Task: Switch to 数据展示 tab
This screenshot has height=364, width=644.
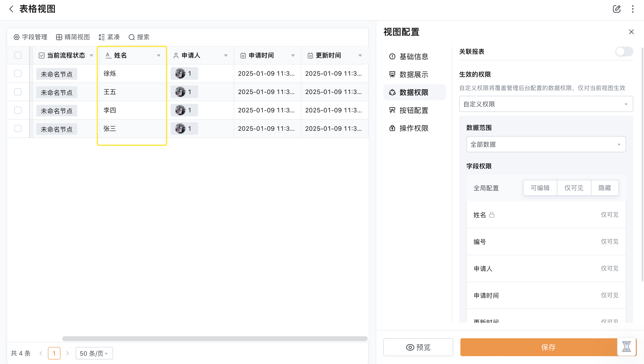Action: click(414, 75)
